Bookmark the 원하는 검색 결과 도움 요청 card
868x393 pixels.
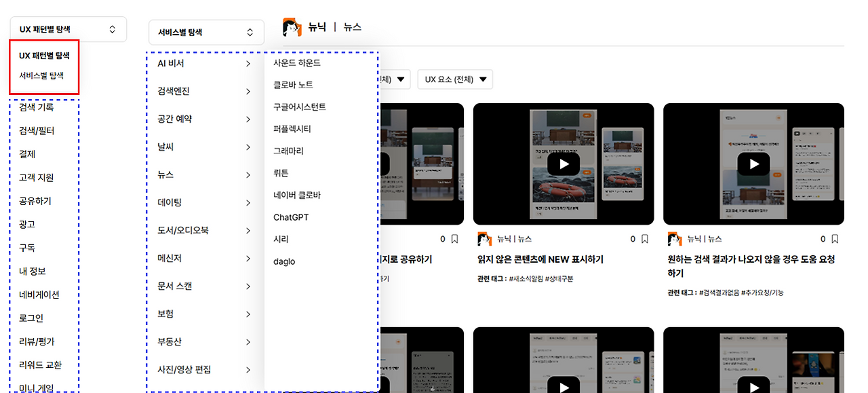click(835, 239)
